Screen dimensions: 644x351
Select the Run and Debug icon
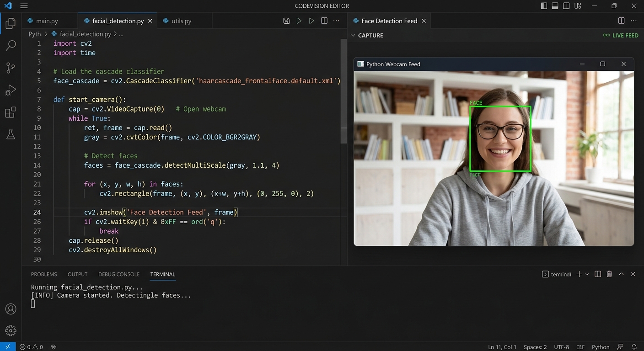click(x=11, y=90)
